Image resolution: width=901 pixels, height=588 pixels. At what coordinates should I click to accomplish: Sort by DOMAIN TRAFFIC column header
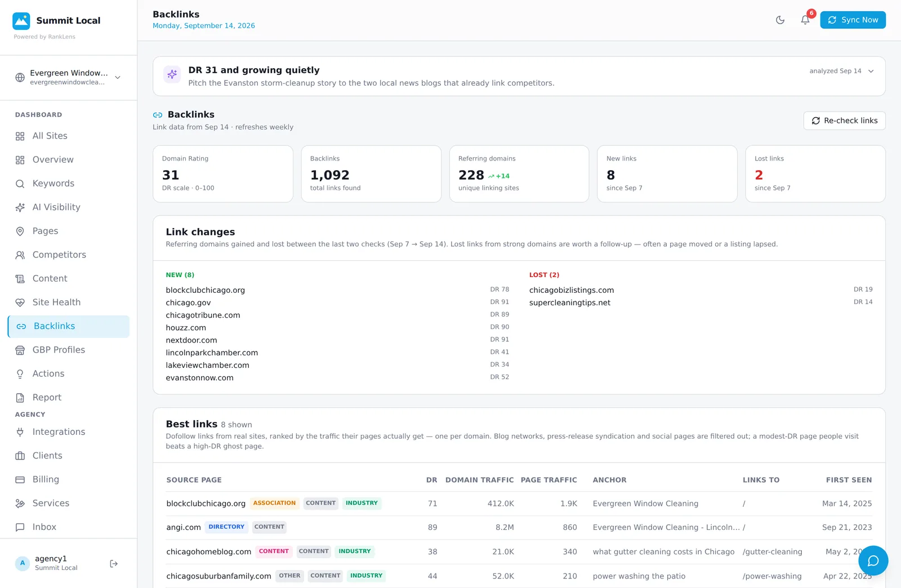479,480
